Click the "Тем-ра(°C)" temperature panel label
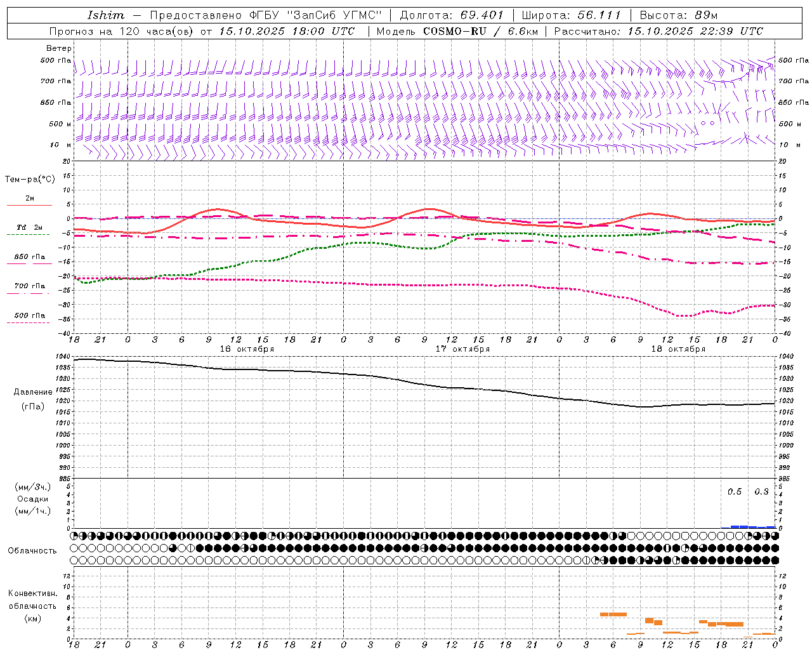The width and height of the screenshot is (812, 650). 30,180
